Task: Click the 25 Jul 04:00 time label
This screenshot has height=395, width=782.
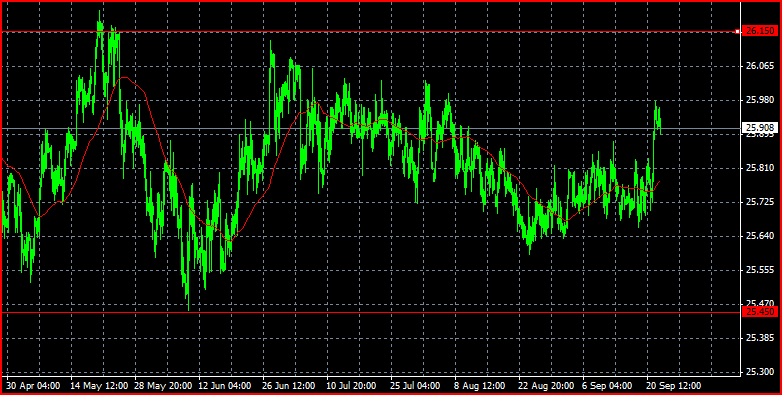Action: pyautogui.click(x=415, y=386)
